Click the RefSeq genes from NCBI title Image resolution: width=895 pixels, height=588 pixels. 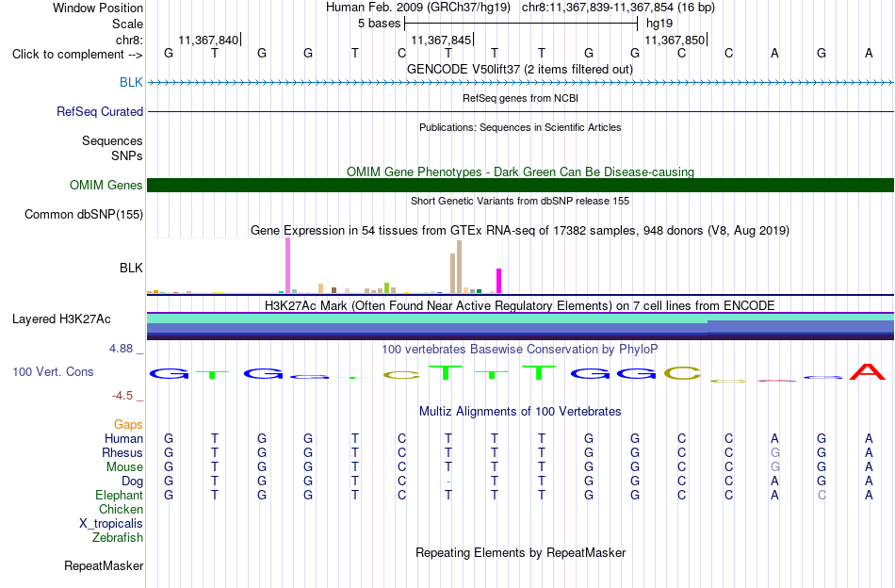(x=520, y=98)
